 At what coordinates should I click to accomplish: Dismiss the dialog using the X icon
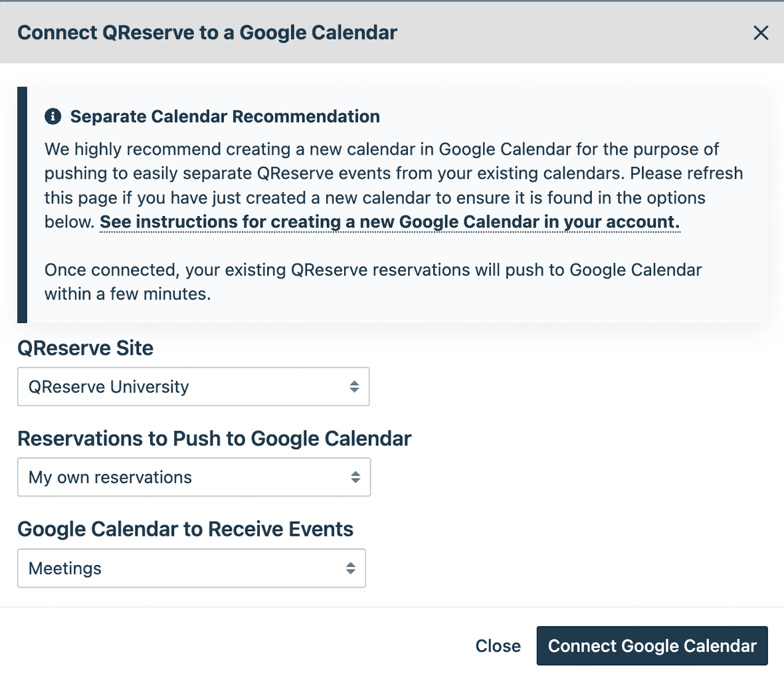coord(761,33)
